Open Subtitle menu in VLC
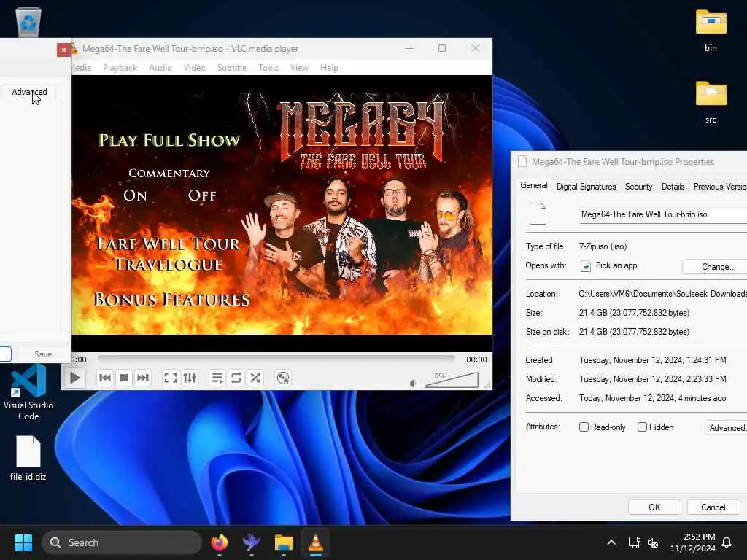 tap(231, 68)
